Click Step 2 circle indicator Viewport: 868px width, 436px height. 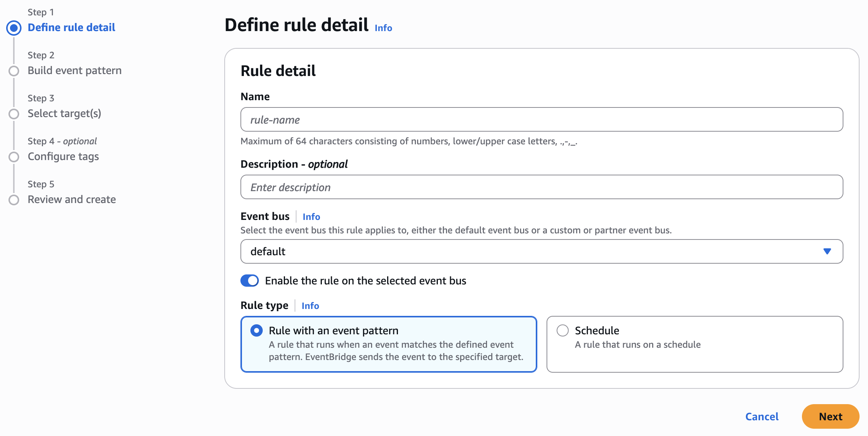point(14,71)
